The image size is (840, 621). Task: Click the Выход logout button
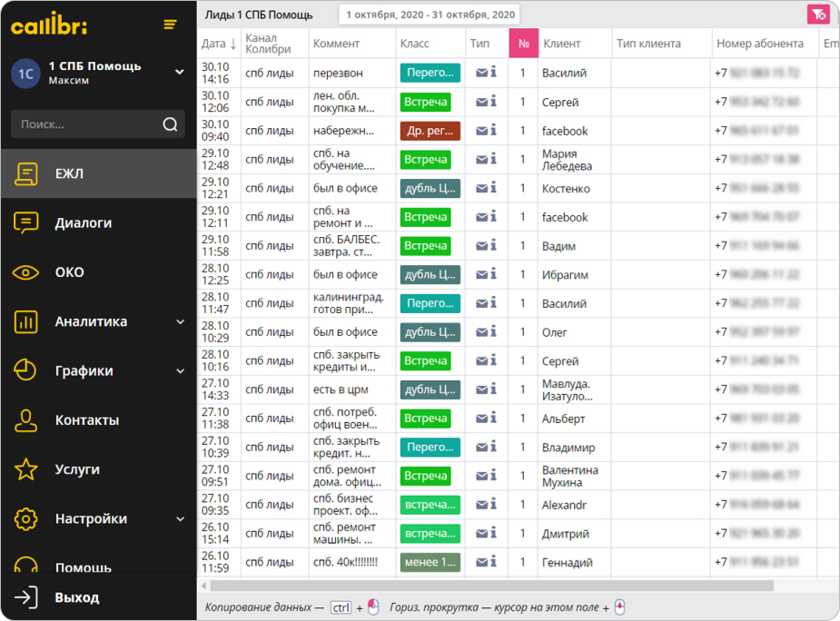[76, 597]
